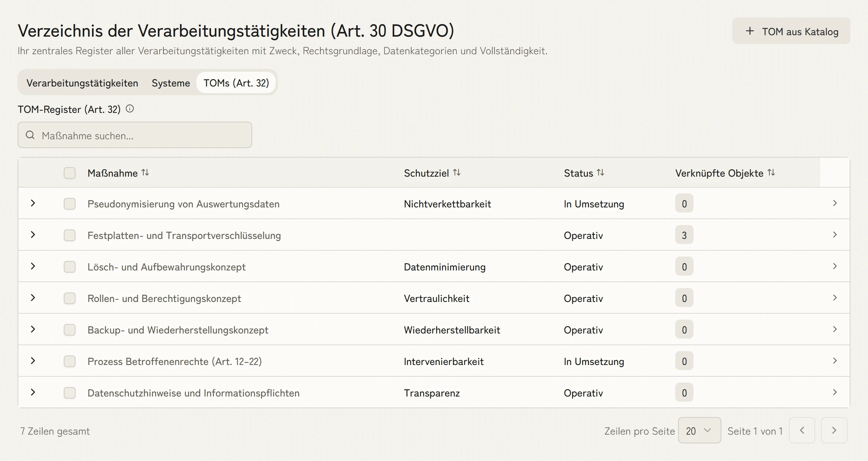Sort by Status column arrows

click(x=600, y=173)
